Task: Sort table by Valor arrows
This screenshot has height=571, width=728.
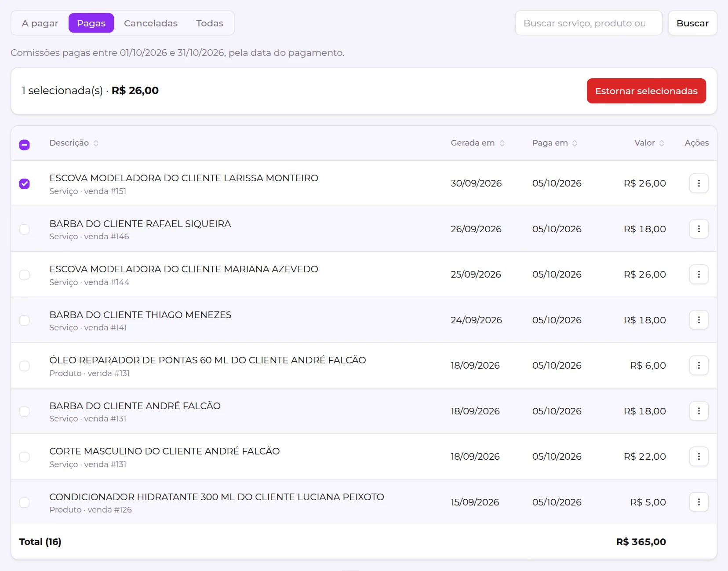Action: coord(662,143)
